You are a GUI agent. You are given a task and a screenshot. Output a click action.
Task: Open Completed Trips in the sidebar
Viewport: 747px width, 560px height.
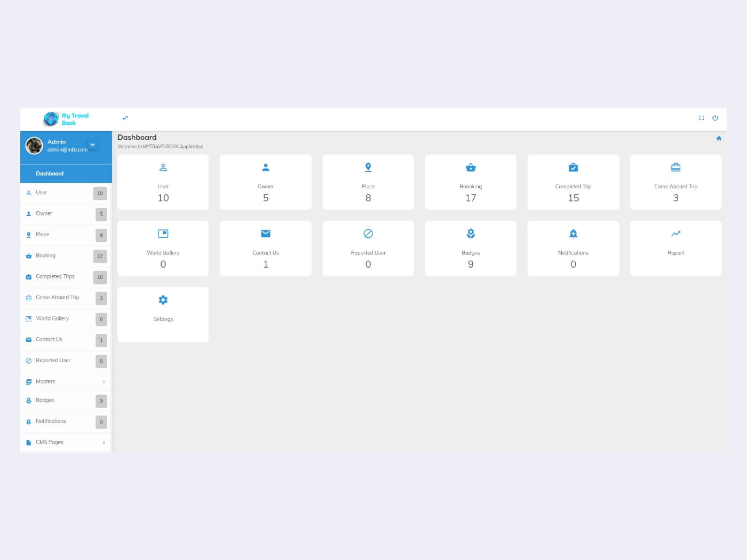click(x=55, y=277)
